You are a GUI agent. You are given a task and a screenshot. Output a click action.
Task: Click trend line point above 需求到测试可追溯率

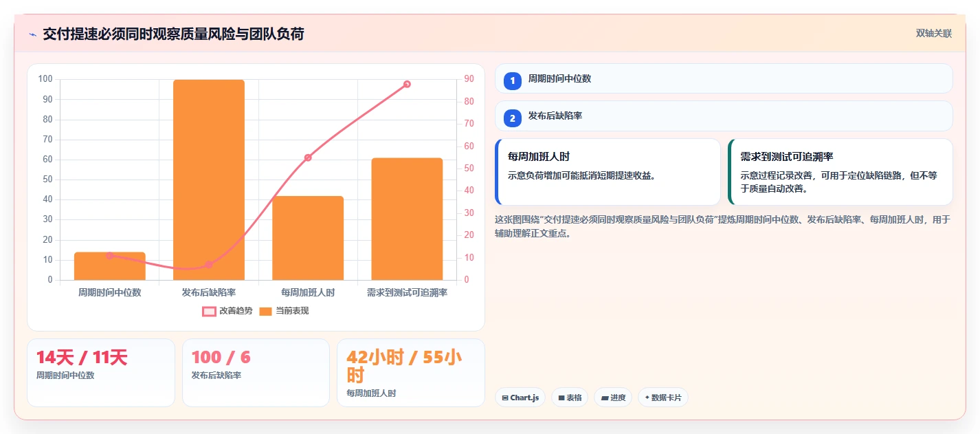[407, 84]
